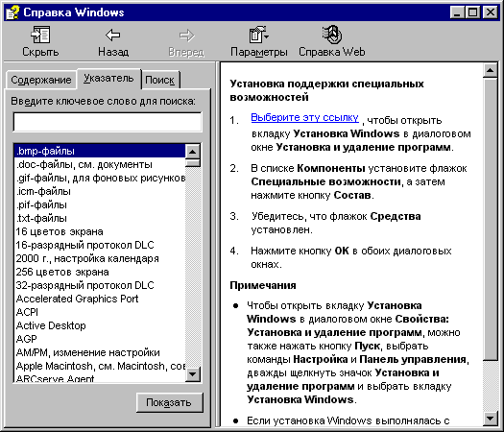
Task: Click the index list scrollbar thumb
Action: coord(193,162)
